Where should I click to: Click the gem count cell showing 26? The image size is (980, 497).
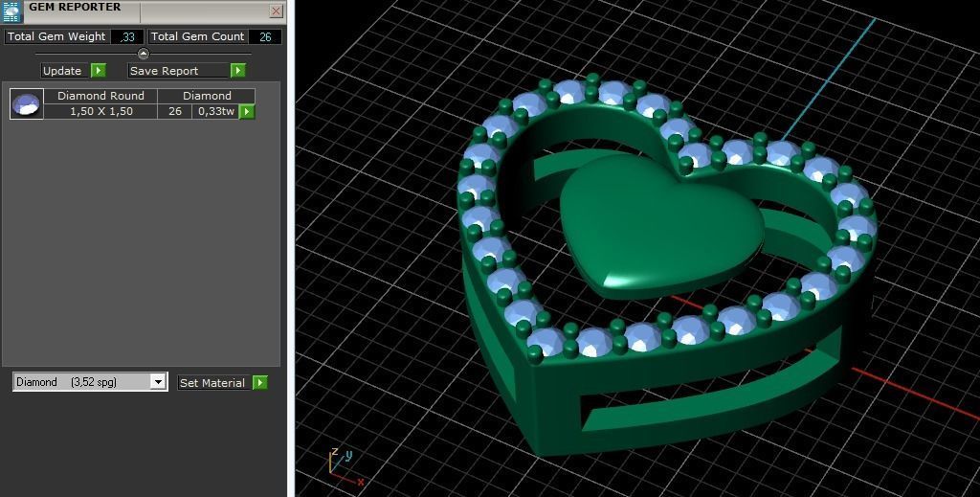[175, 111]
